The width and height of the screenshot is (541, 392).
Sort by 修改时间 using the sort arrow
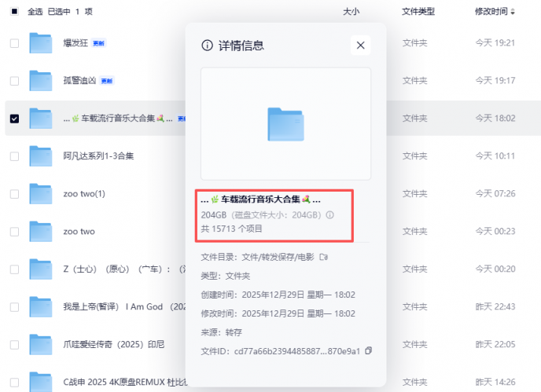coord(513,12)
